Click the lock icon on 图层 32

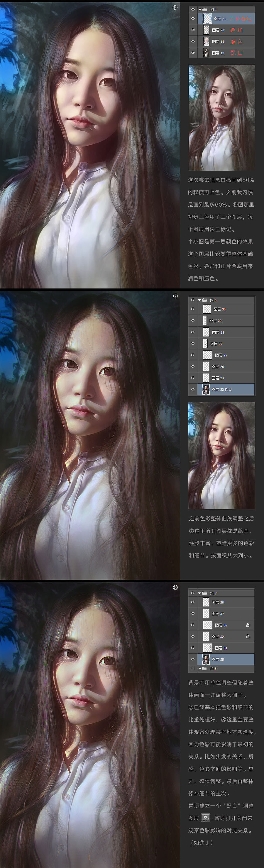point(248,636)
